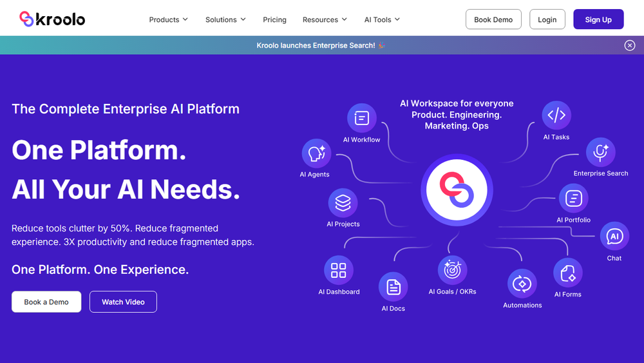
Task: Expand the Resources dropdown menu
Action: [x=325, y=19]
